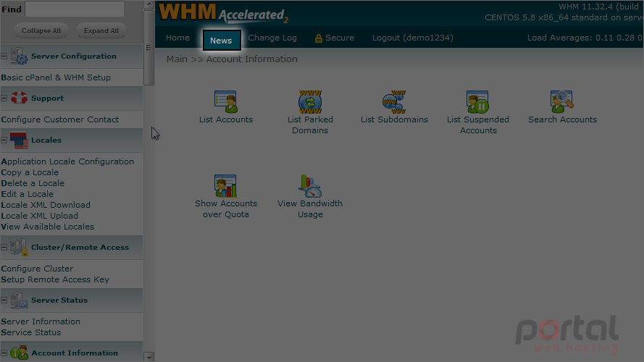Open Configure Customer Contact link

pyautogui.click(x=60, y=119)
